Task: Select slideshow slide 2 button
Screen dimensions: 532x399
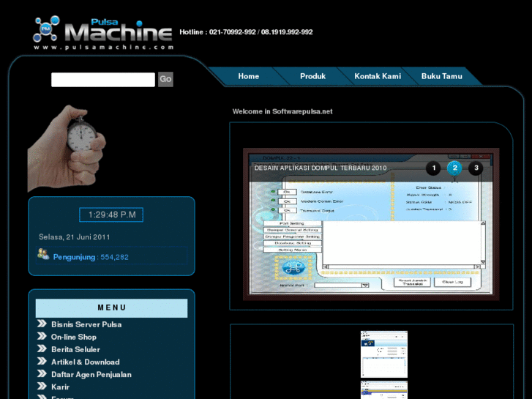Action: pos(454,168)
